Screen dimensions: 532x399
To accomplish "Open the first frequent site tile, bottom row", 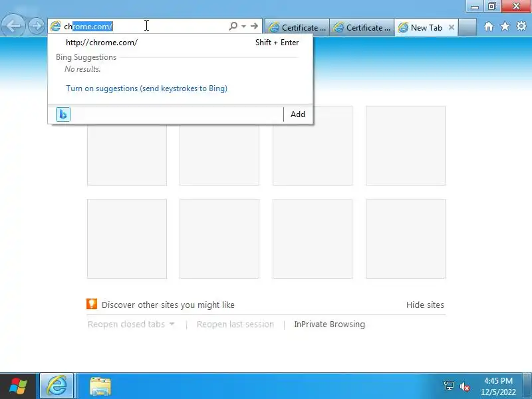I will coord(127,239).
